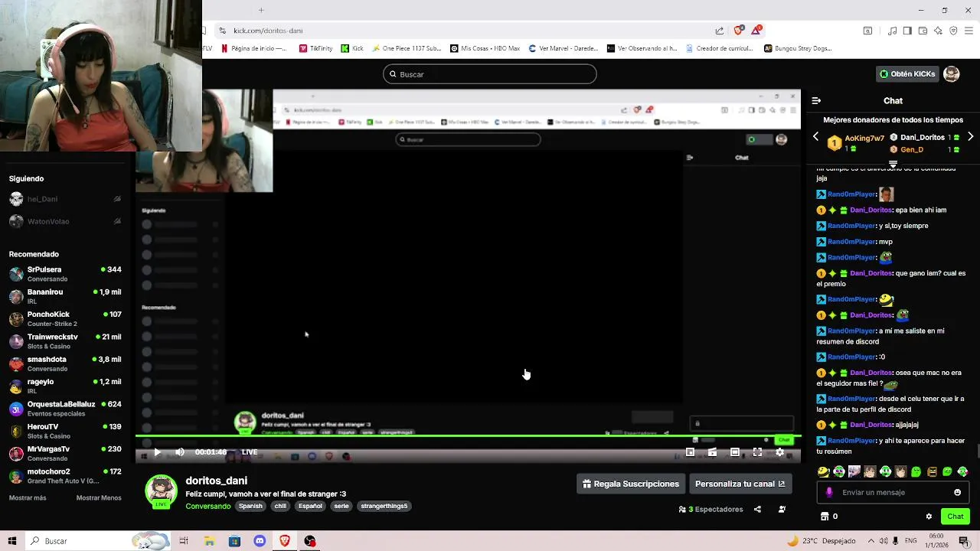Screen dimensions: 980x551
Task: Open OBS Studio from the taskbar
Action: pyautogui.click(x=310, y=541)
